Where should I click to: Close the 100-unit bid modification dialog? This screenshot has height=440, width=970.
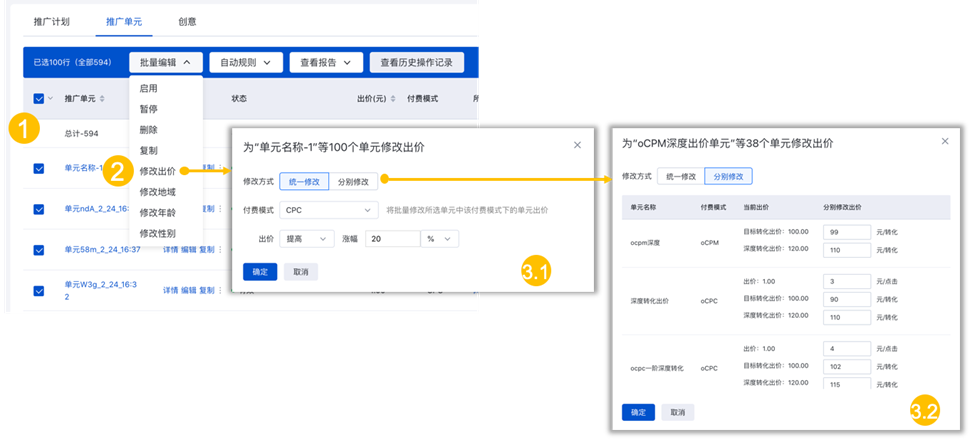[576, 145]
